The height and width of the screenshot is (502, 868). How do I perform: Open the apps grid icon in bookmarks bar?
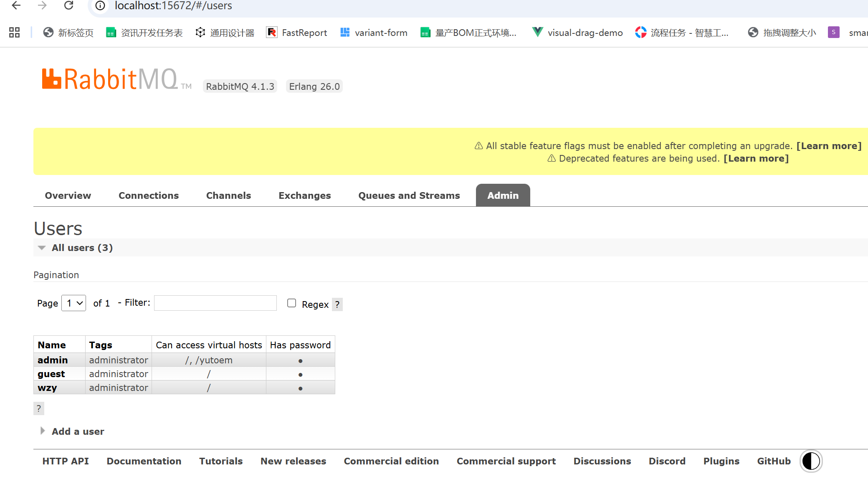coord(14,33)
